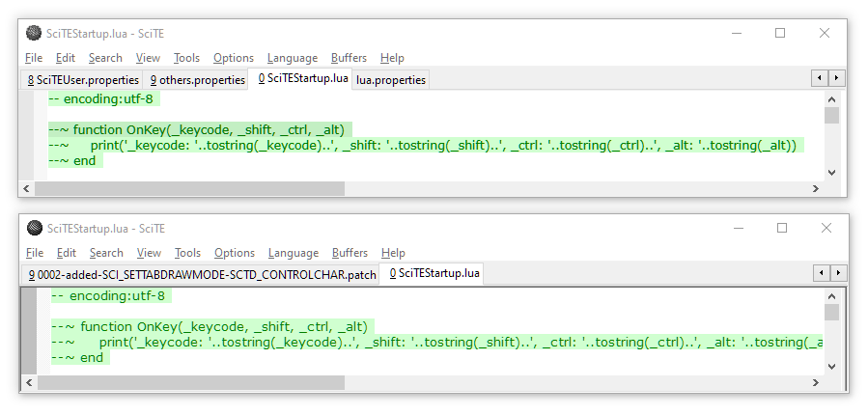Click the tab bar's right scroll arrow in the bottom window
Viewport: 868px width, 415px height.
838,273
